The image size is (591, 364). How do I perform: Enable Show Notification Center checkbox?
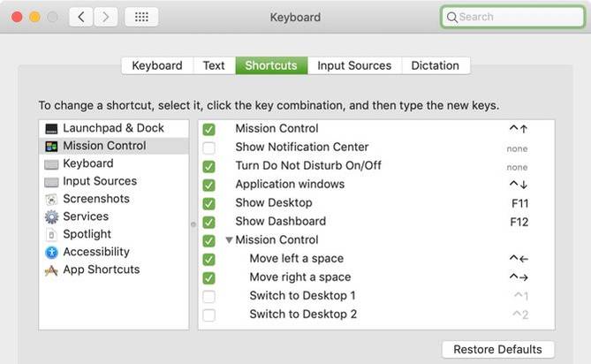pyautogui.click(x=208, y=148)
